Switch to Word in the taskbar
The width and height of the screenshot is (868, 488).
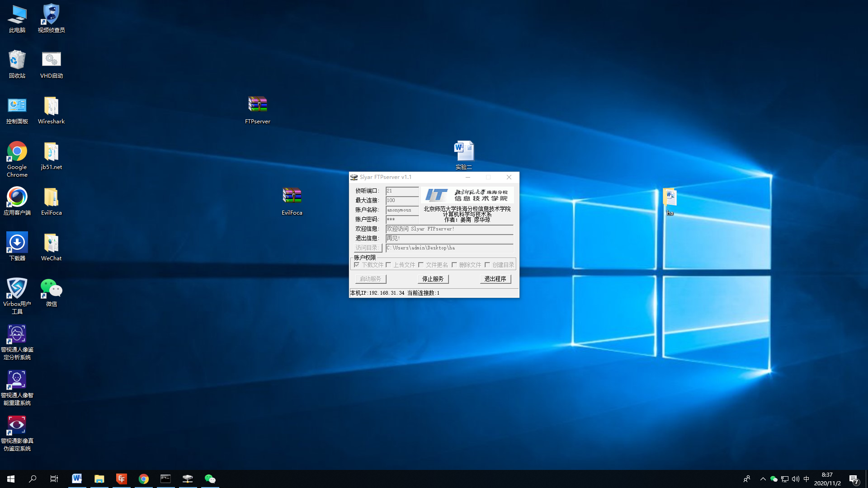pyautogui.click(x=77, y=479)
